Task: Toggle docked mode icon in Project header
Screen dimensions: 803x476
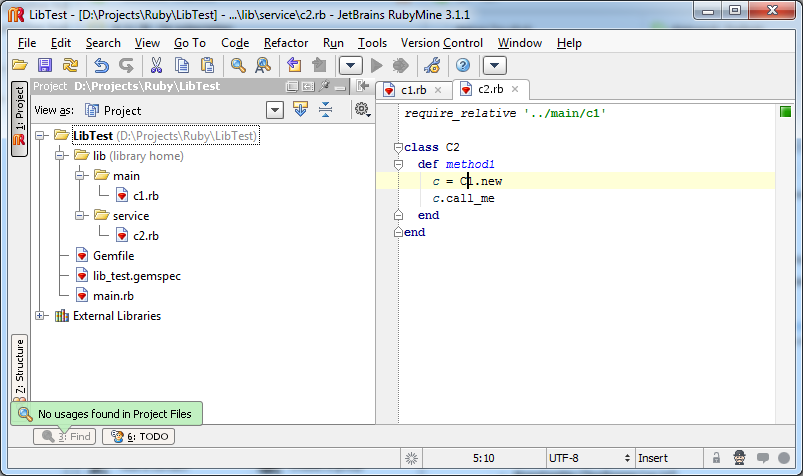Action: pos(308,87)
